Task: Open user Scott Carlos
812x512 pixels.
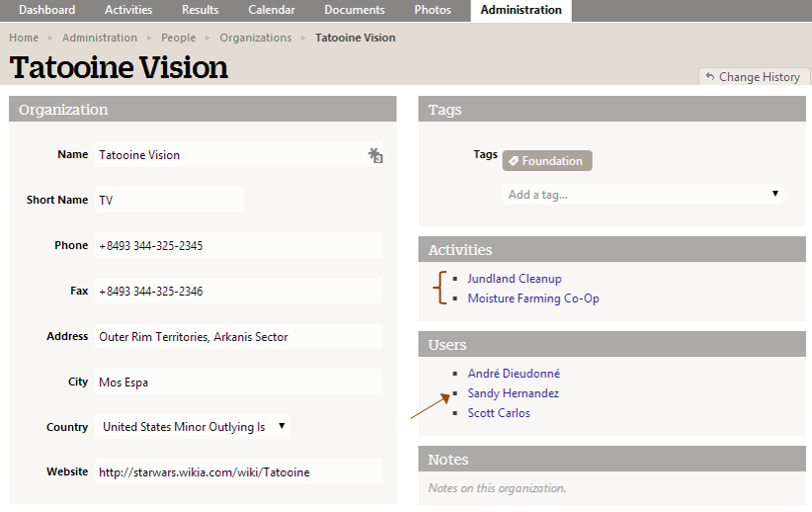Action: click(x=499, y=412)
